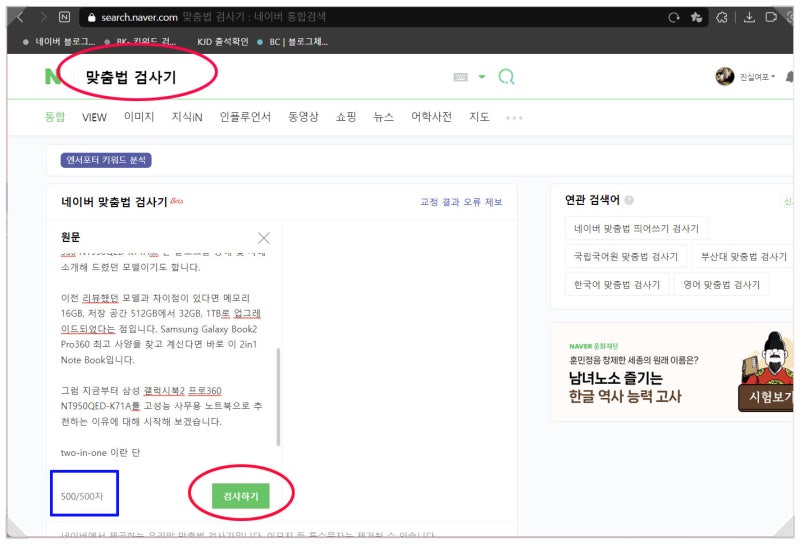Viewport: 800px width, 544px height.
Task: Click the notification bell icon
Action: 789,77
